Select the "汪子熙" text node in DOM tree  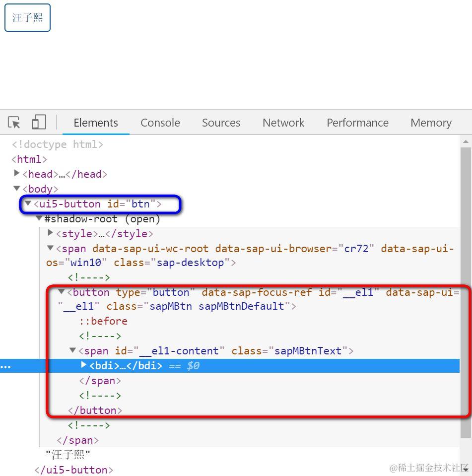[x=68, y=455]
